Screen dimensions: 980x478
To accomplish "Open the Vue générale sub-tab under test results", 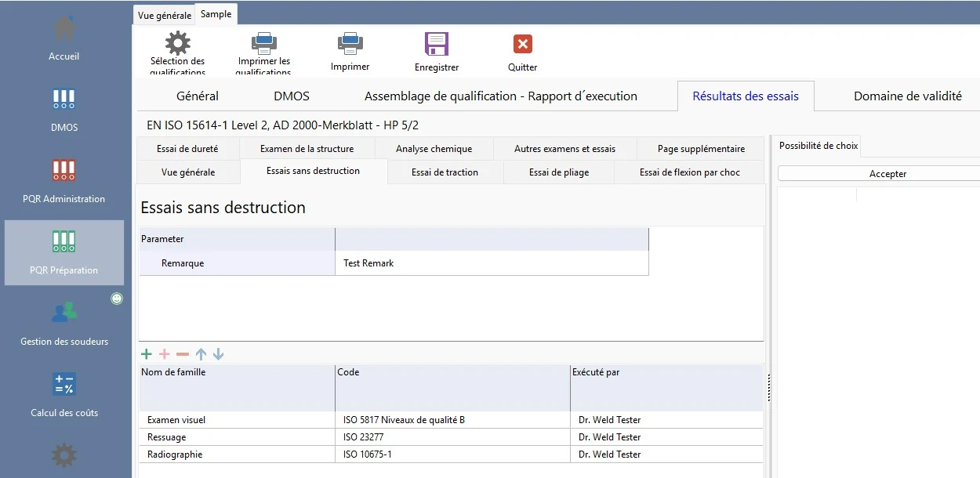I will (x=188, y=172).
